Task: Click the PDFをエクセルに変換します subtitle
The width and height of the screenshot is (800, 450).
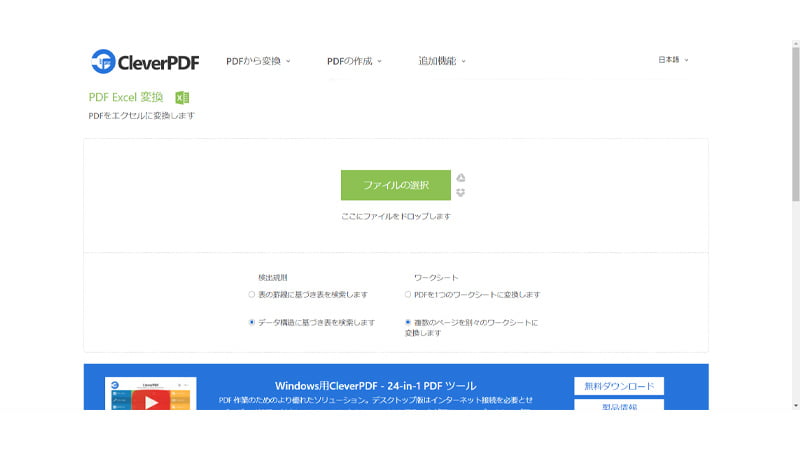Action: 141,116
